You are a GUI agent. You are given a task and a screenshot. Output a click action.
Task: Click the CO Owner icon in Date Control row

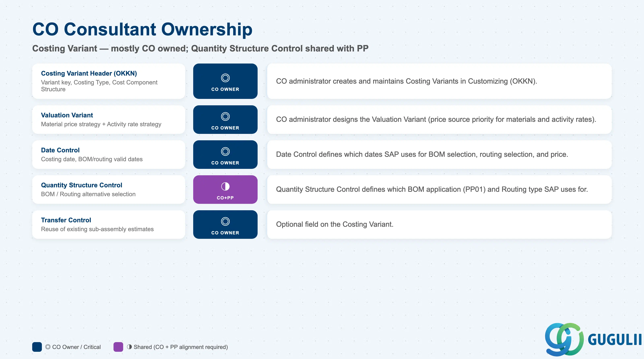(225, 151)
